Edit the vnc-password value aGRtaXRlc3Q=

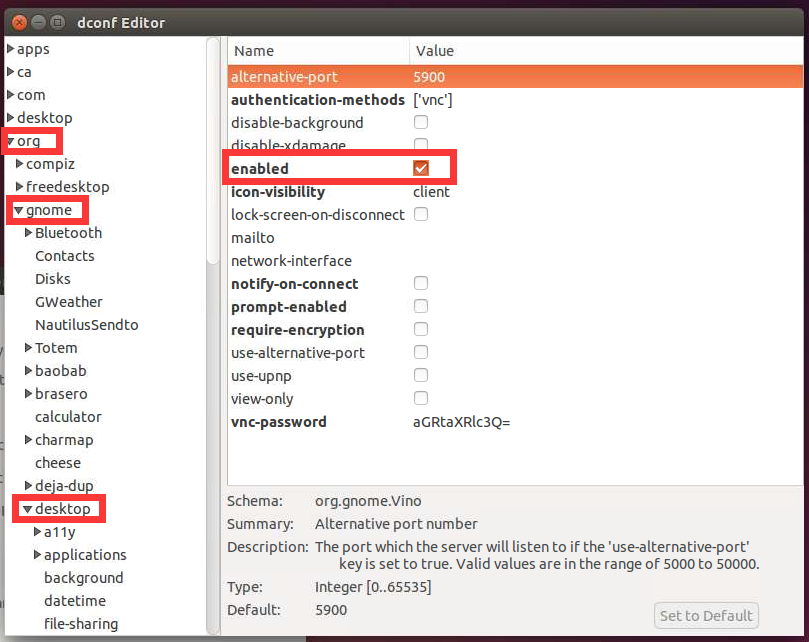(x=462, y=422)
